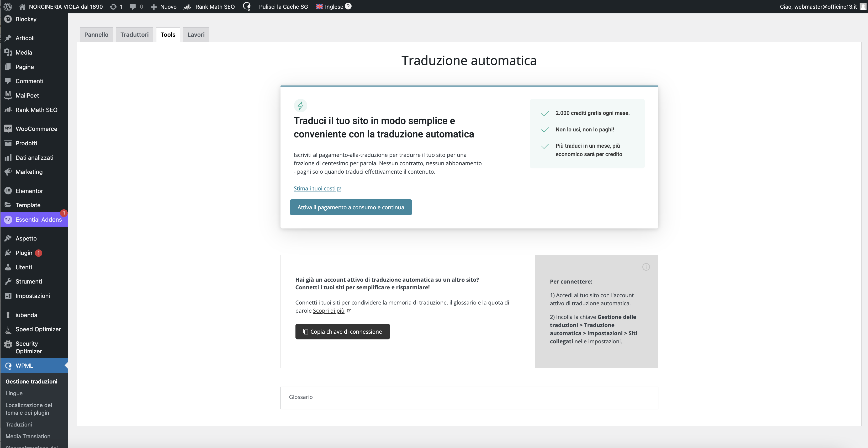Click the UK flag language icon
868x448 pixels.
319,7
